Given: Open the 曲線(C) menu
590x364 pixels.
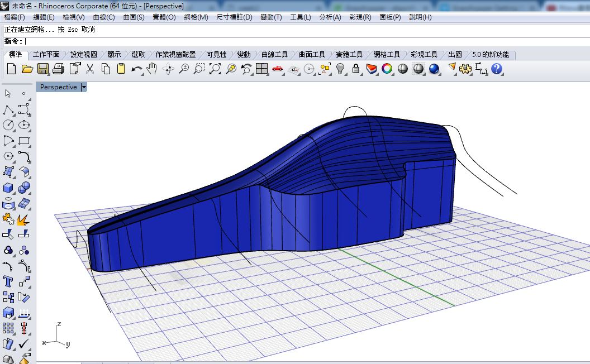Looking at the screenshot, I should coord(103,17).
